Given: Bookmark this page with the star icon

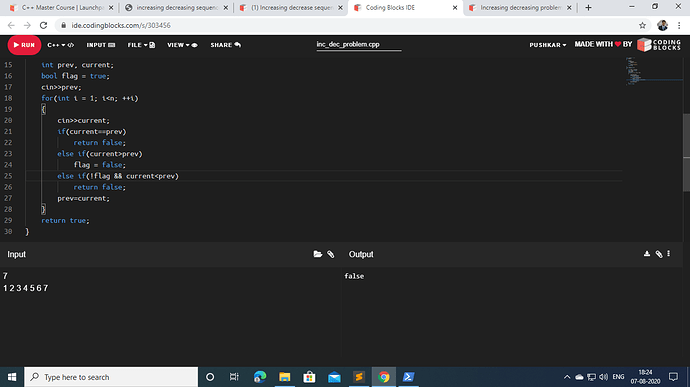Looking at the screenshot, I should 642,26.
